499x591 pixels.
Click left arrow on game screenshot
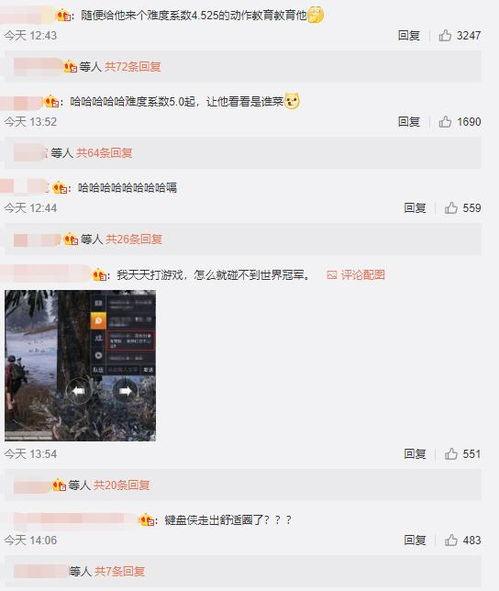(x=78, y=391)
